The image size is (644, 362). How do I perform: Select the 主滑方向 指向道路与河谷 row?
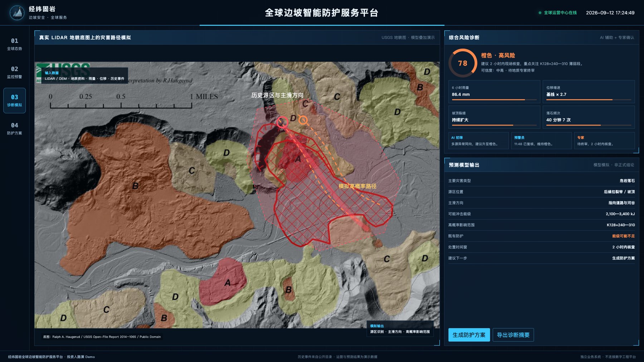[541, 203]
